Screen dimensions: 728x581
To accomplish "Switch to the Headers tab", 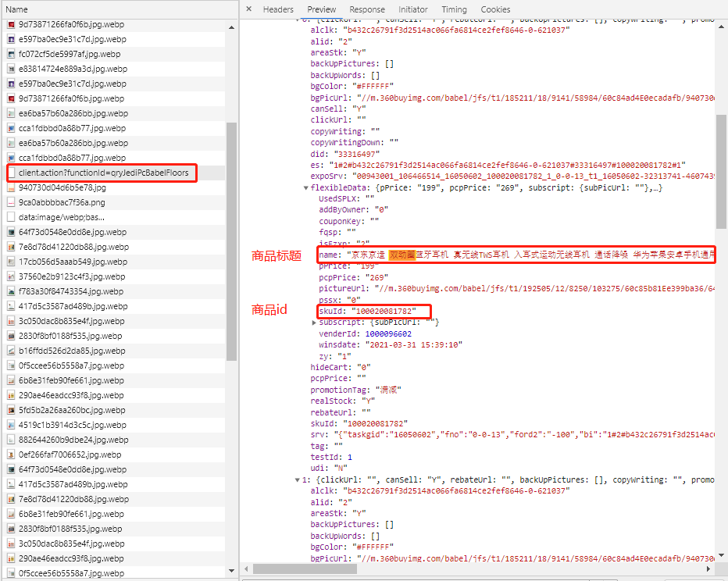I will tap(278, 9).
